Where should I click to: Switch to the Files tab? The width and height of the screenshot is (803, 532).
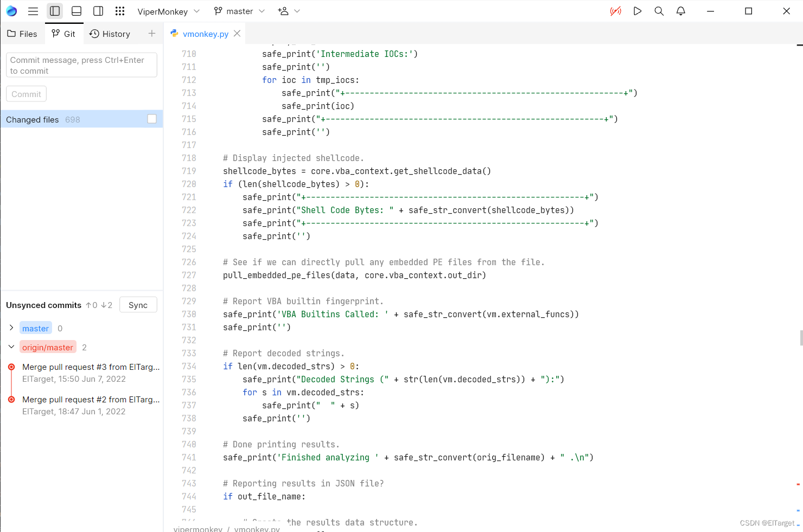click(22, 34)
